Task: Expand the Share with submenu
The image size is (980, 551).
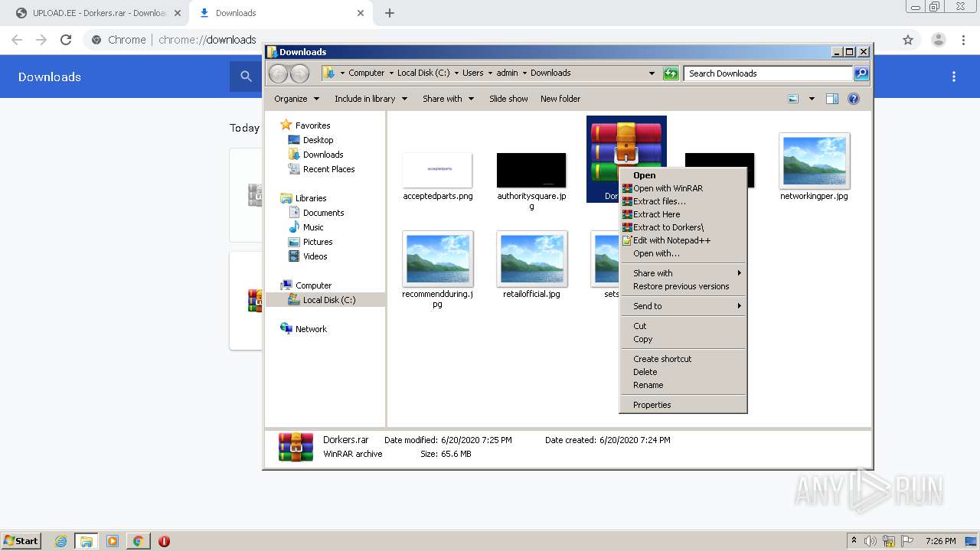Action: (x=683, y=273)
